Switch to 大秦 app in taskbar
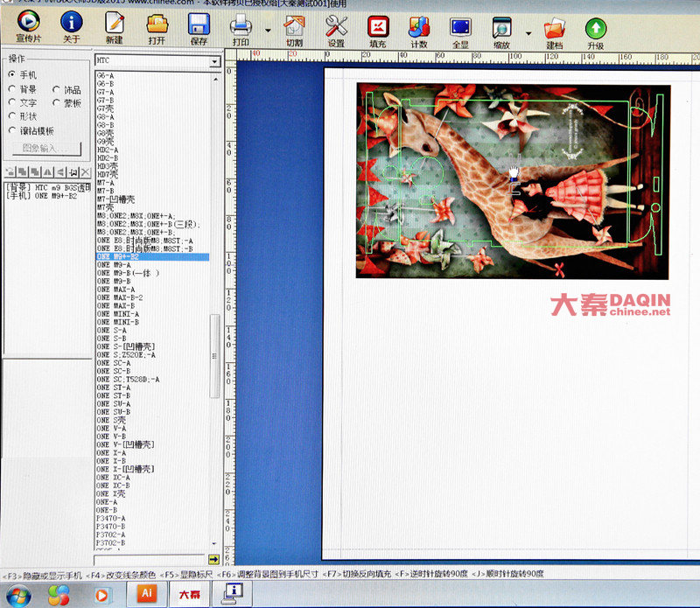Viewport: 700px width, 608px height. click(190, 594)
